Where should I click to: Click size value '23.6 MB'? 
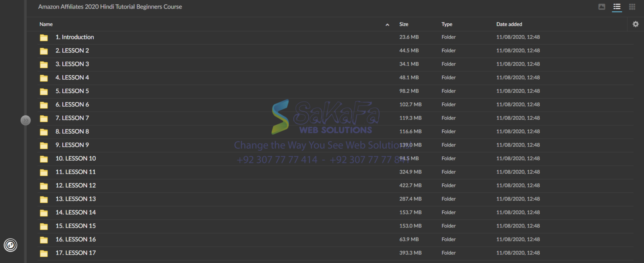409,37
